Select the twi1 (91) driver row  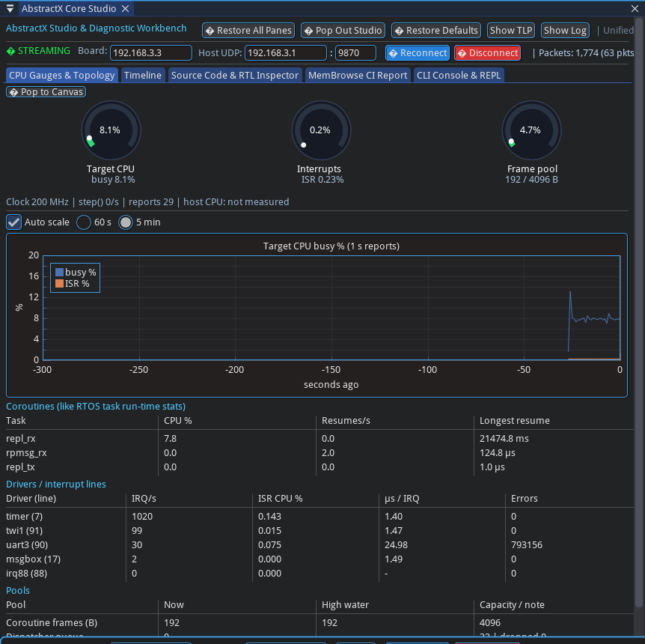click(x=320, y=531)
